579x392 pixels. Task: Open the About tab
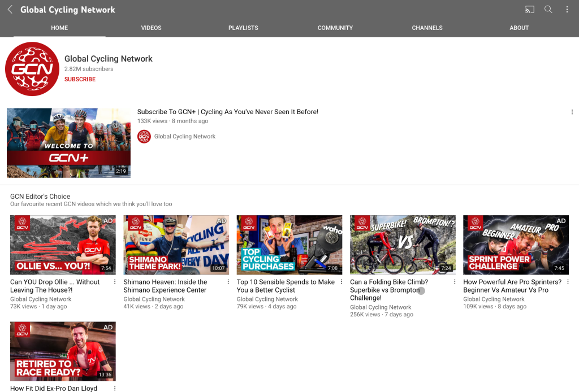pyautogui.click(x=519, y=28)
